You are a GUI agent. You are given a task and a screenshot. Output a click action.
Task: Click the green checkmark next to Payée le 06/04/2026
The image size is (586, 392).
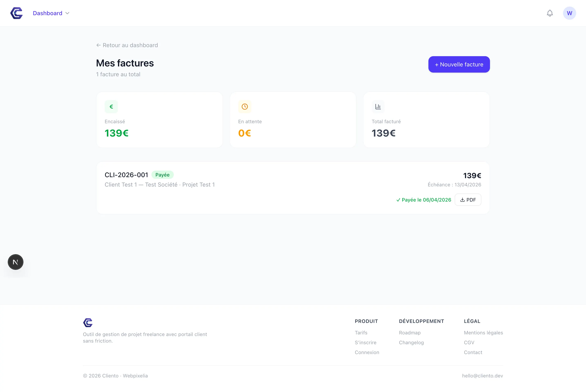[x=398, y=200]
